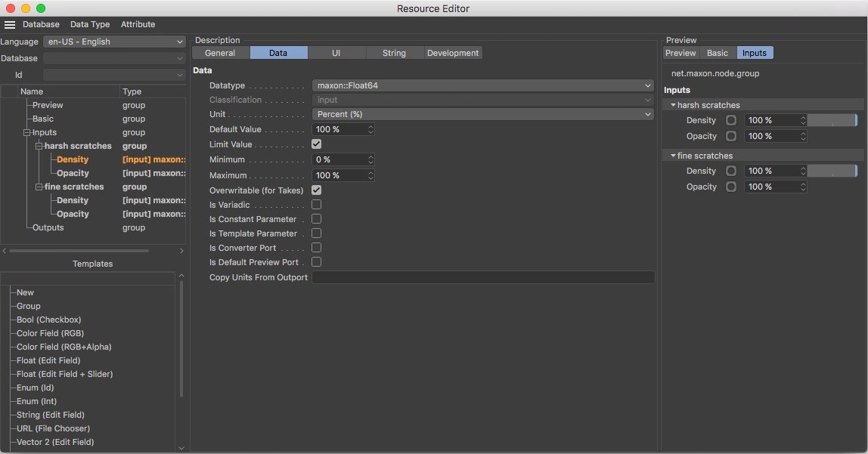Image resolution: width=868 pixels, height=454 pixels.
Task: Open the hamburger menu icon
Action: click(10, 25)
